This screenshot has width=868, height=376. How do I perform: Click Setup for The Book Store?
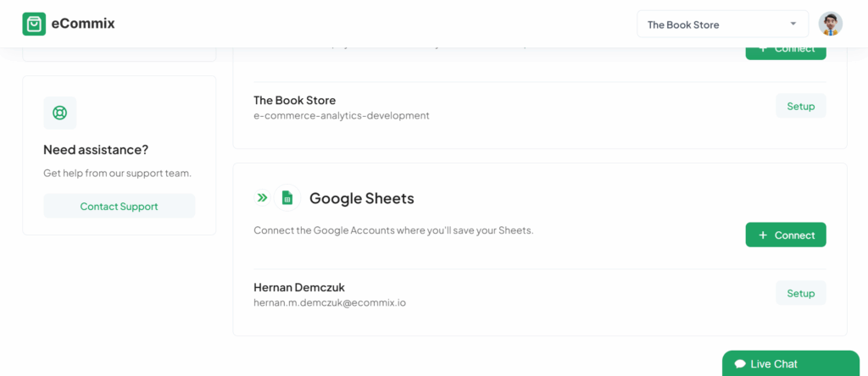(x=800, y=106)
